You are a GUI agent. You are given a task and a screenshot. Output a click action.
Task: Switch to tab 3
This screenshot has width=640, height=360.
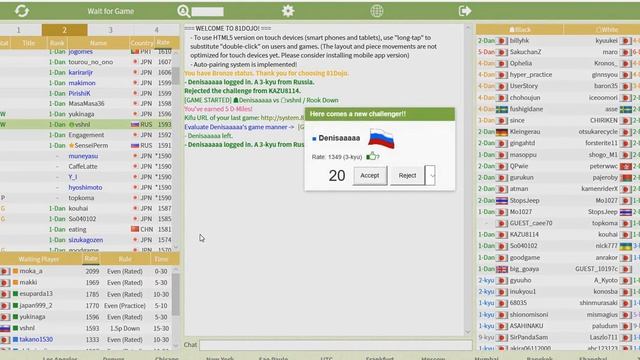coord(110,30)
